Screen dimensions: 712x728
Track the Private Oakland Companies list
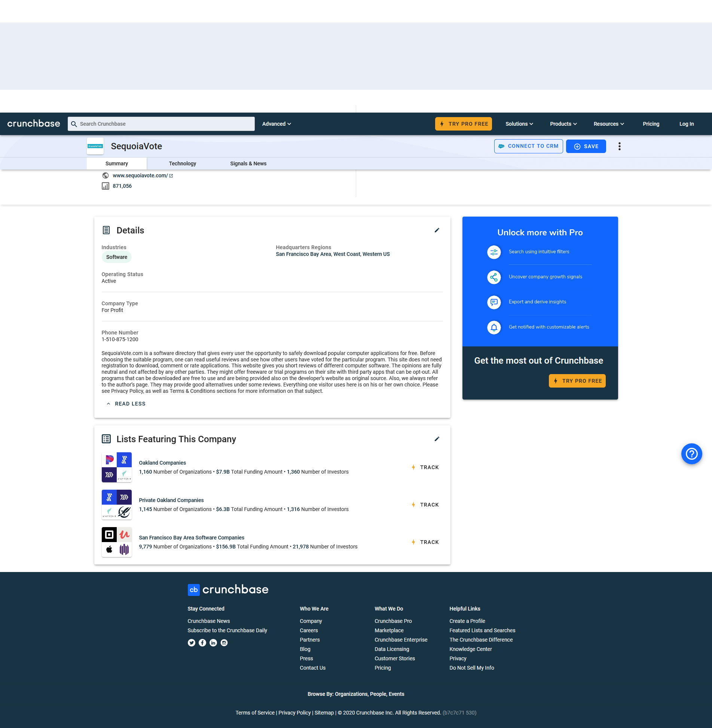(425, 505)
